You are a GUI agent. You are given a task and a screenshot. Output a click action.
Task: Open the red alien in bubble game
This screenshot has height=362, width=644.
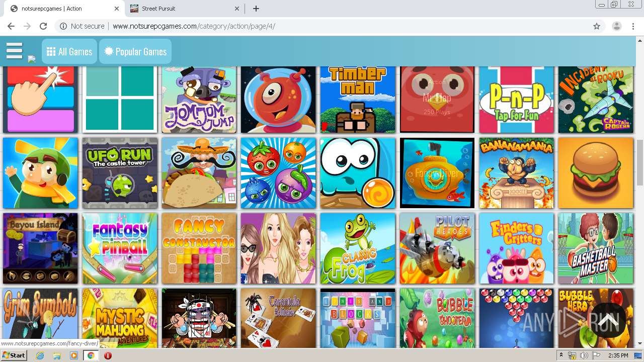(x=278, y=100)
